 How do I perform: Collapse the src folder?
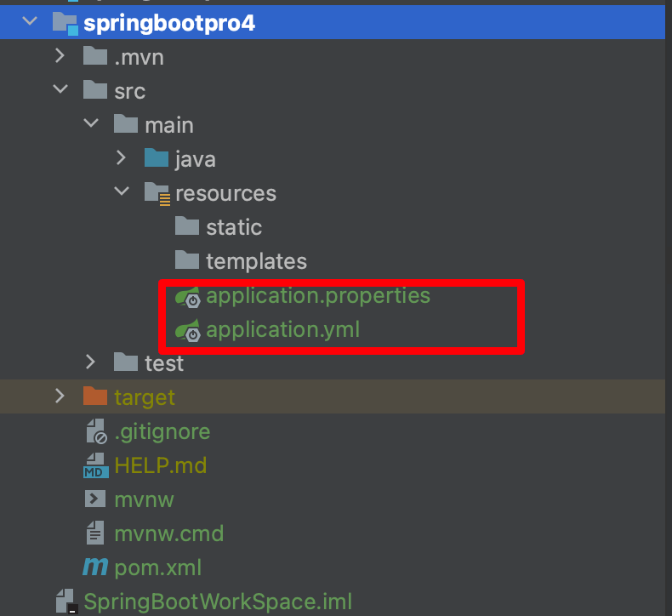(60, 89)
